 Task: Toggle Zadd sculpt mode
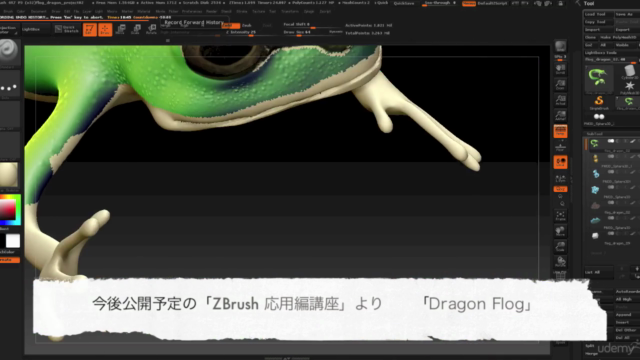point(231,25)
